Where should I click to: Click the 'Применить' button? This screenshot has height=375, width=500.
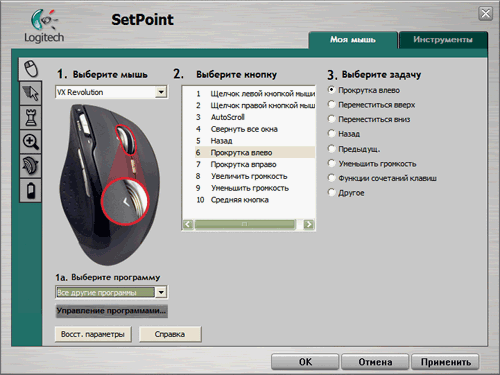446,362
